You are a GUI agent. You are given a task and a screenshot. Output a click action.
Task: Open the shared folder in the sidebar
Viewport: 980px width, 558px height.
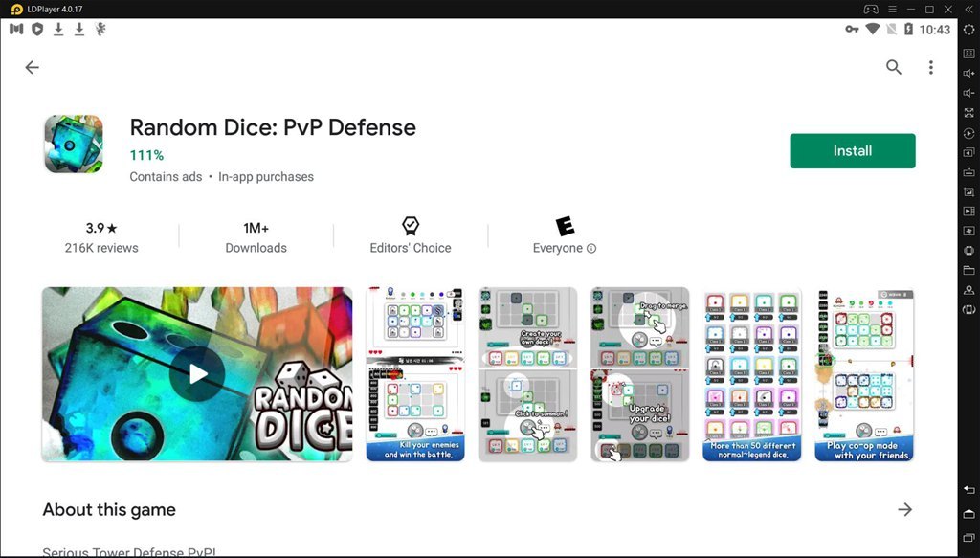tap(969, 270)
